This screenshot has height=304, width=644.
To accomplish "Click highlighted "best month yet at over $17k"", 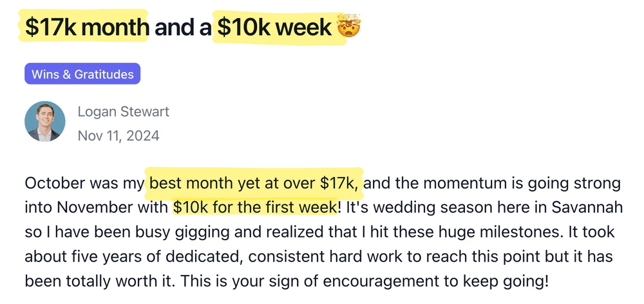I will pyautogui.click(x=257, y=183).
